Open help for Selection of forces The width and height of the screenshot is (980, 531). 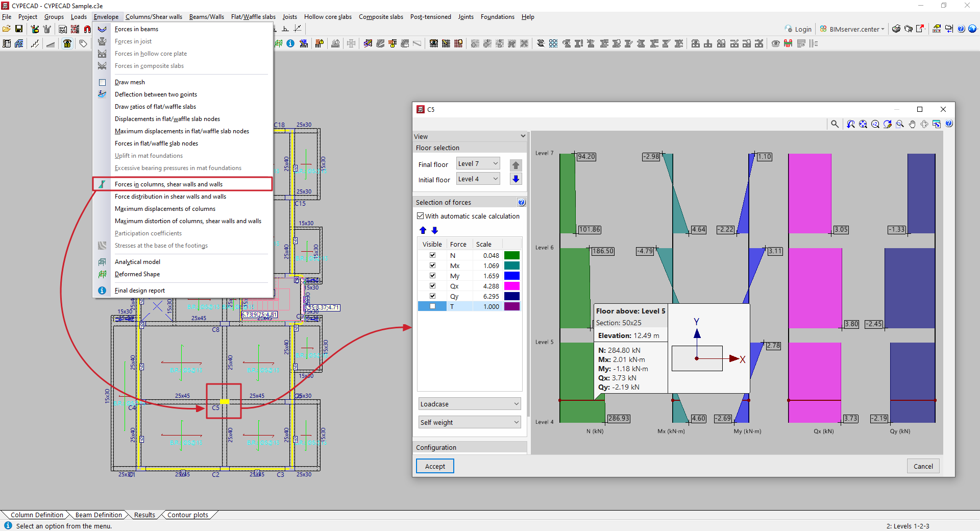(521, 203)
